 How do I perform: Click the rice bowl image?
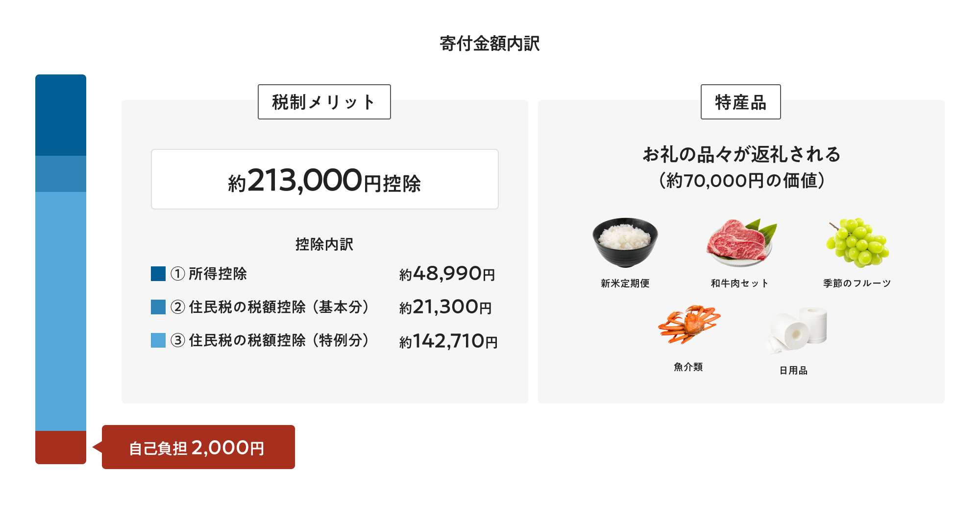click(625, 242)
